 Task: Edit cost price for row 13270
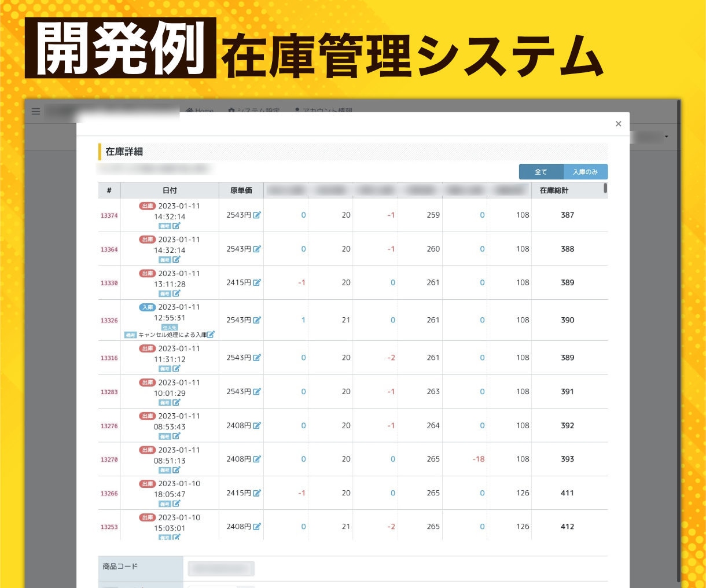pos(257,459)
